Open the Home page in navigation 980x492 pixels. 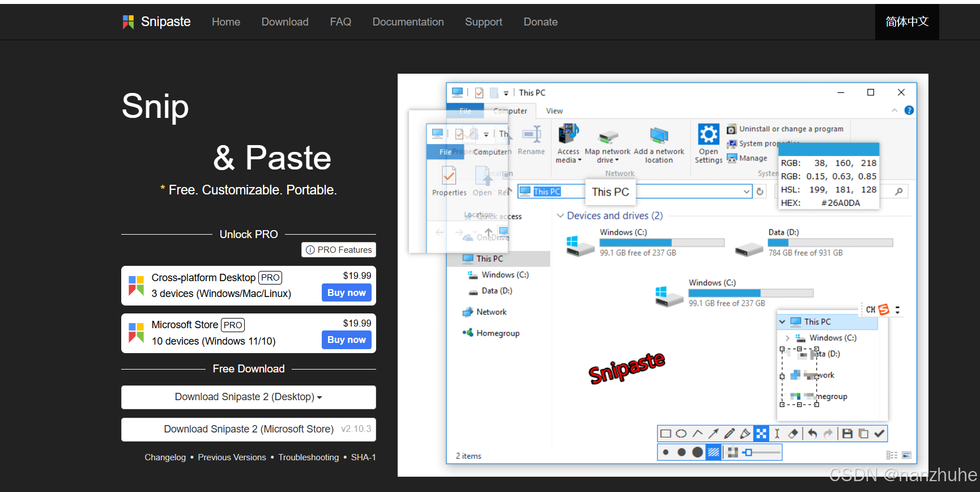(226, 22)
